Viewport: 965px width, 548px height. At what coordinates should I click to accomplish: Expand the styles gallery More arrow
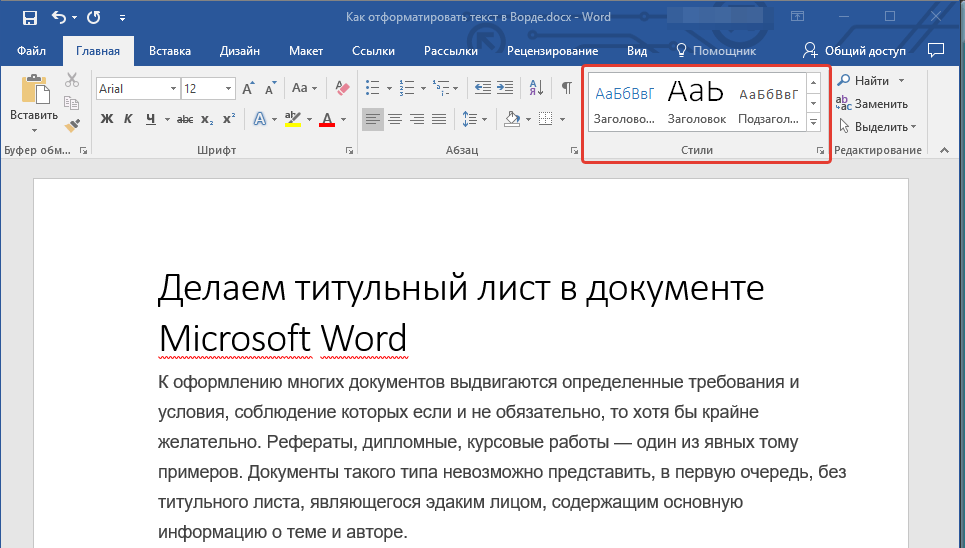(x=814, y=123)
